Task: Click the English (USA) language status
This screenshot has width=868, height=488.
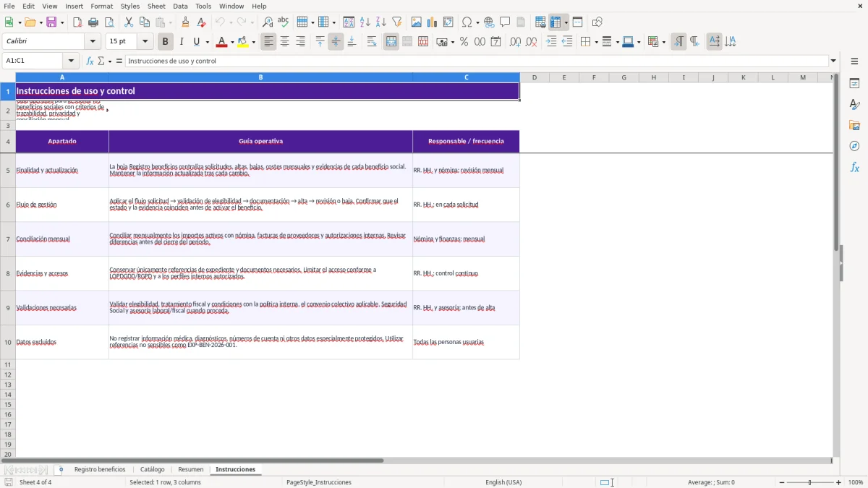Action: click(503, 482)
